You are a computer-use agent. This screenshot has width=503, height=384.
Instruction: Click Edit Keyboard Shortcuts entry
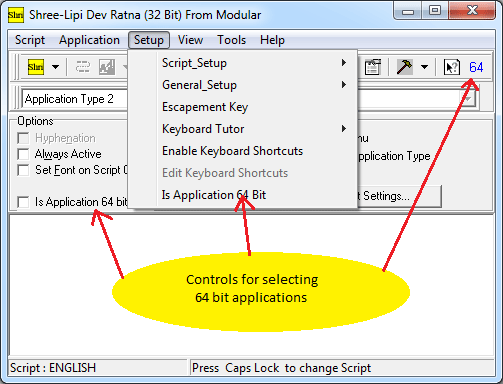coord(243,173)
